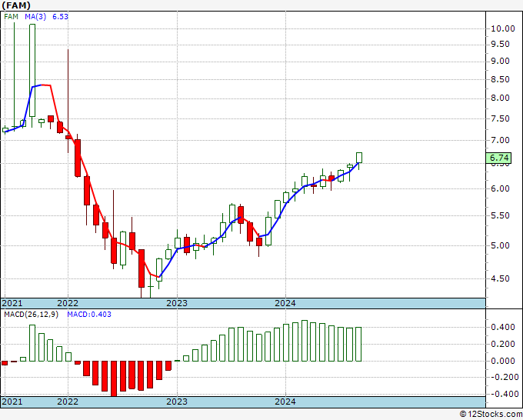Image resolution: width=523 pixels, height=420 pixels.
Task: Click the 9.50 price axis label
Action: pyautogui.click(x=500, y=45)
